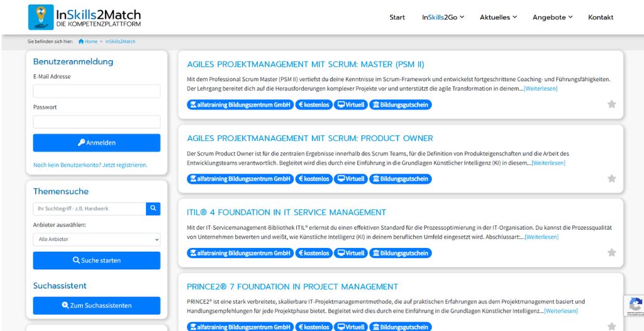
Task: Open Zum Suchassistenten button
Action: (x=96, y=305)
